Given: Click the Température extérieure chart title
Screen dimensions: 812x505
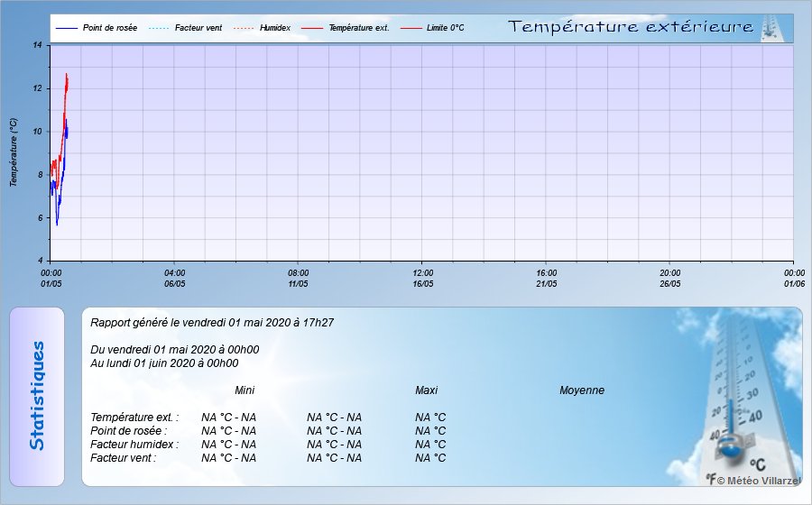Looking at the screenshot, I should 631,27.
